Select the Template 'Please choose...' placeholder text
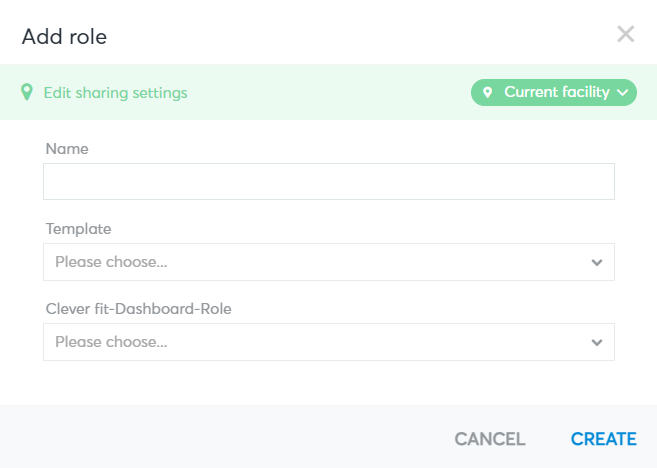Viewport: 657px width, 468px height. [x=111, y=262]
